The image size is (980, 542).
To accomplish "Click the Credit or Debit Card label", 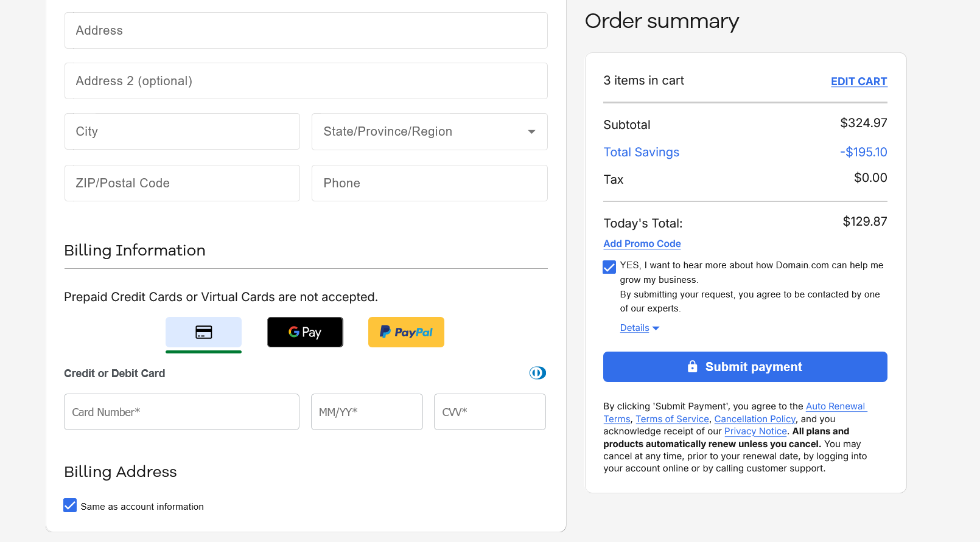I will point(114,373).
